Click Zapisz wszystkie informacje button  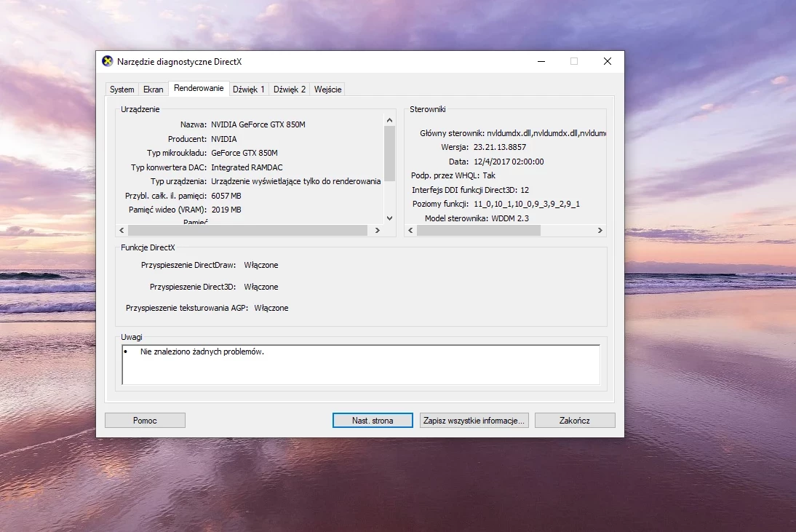click(x=474, y=421)
